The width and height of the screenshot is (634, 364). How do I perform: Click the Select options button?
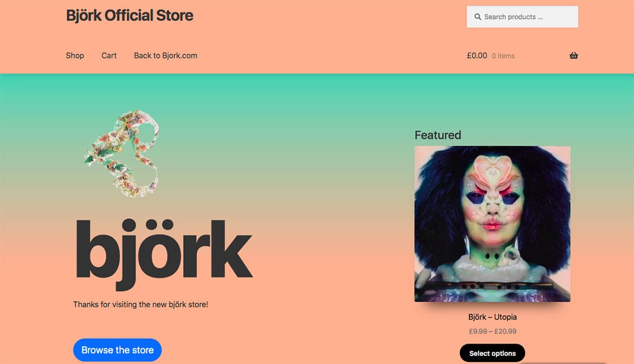[492, 353]
